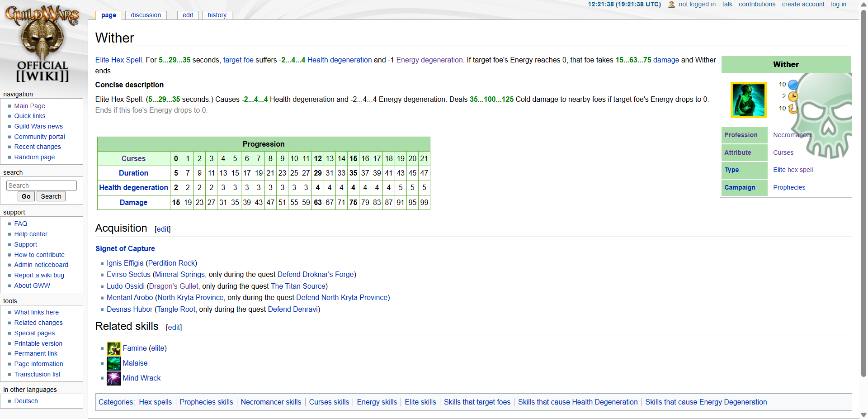Open the talk link in header
This screenshot has width=868, height=419.
click(727, 4)
